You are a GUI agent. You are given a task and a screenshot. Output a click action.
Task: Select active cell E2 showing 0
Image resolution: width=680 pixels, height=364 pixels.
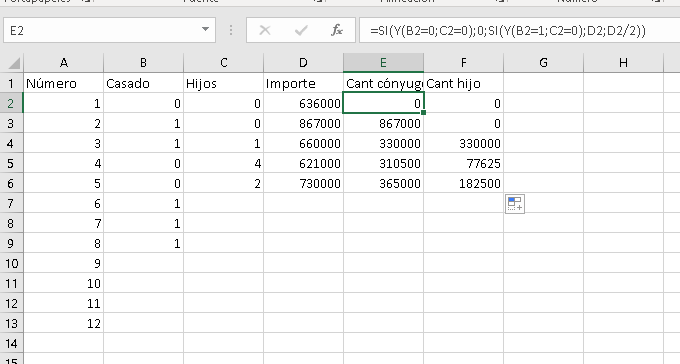(x=383, y=103)
